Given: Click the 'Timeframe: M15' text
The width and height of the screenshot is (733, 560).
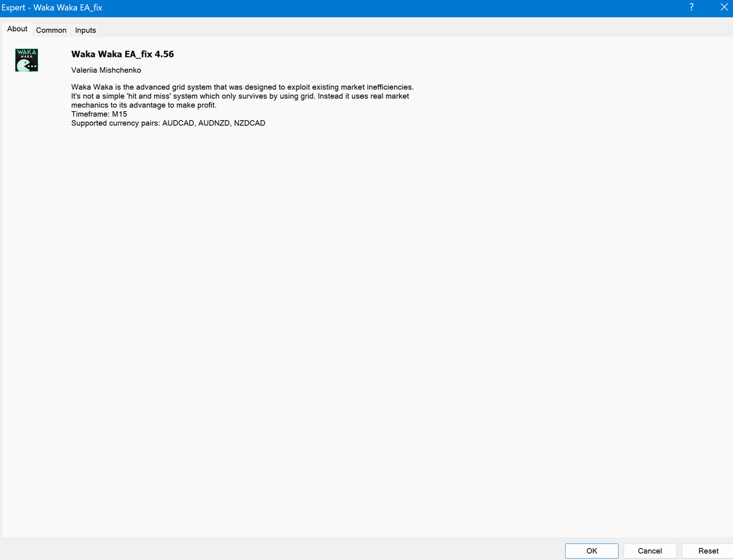Looking at the screenshot, I should [99, 114].
